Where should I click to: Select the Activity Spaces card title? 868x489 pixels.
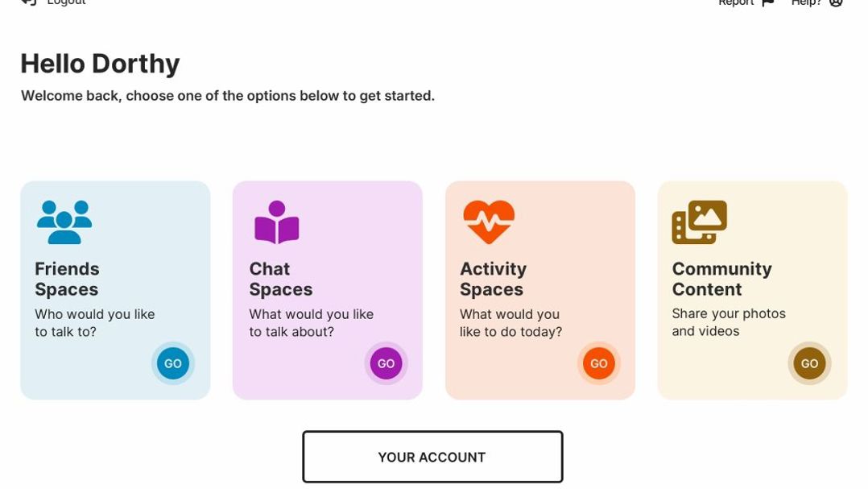493,279
